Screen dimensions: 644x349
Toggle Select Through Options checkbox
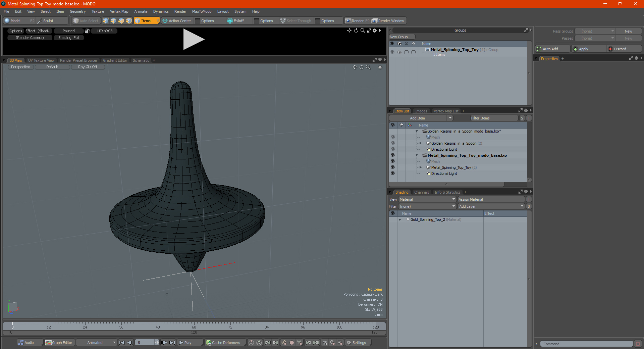click(318, 21)
